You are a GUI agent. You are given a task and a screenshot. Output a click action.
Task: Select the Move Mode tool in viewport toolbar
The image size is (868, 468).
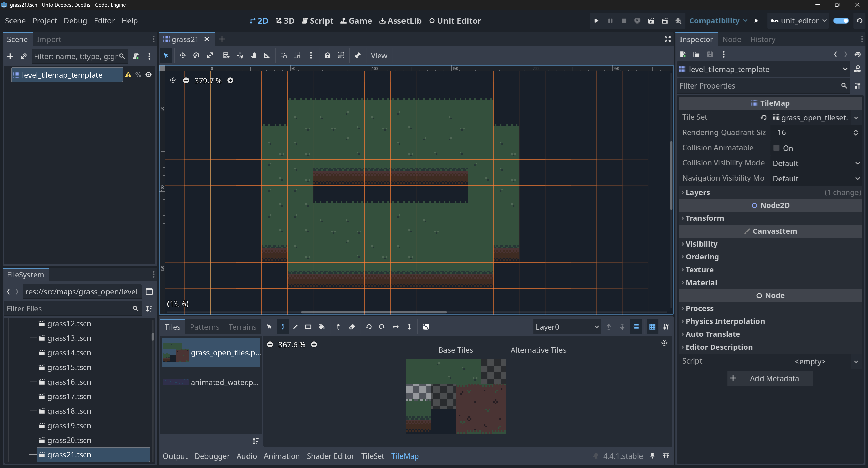pyautogui.click(x=182, y=55)
